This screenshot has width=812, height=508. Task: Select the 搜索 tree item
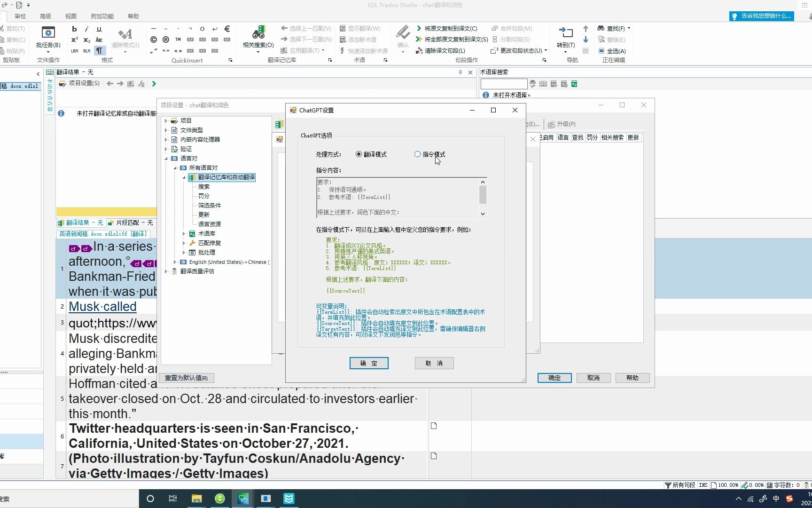coord(203,187)
